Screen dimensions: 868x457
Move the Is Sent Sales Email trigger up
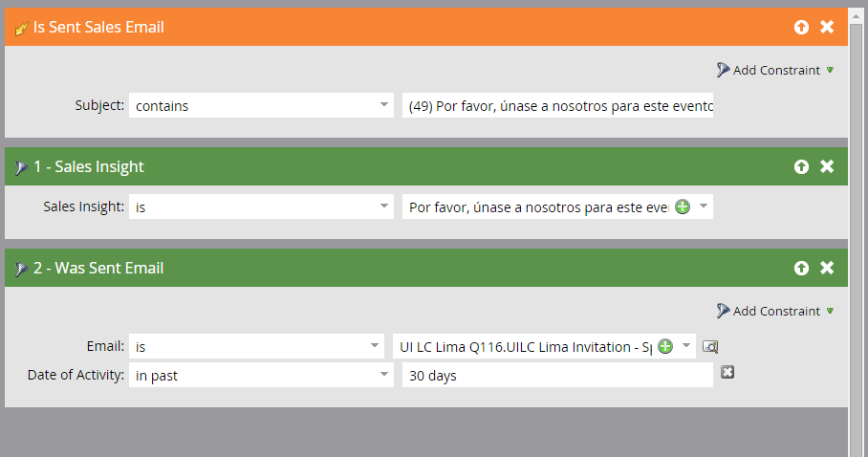click(x=801, y=27)
